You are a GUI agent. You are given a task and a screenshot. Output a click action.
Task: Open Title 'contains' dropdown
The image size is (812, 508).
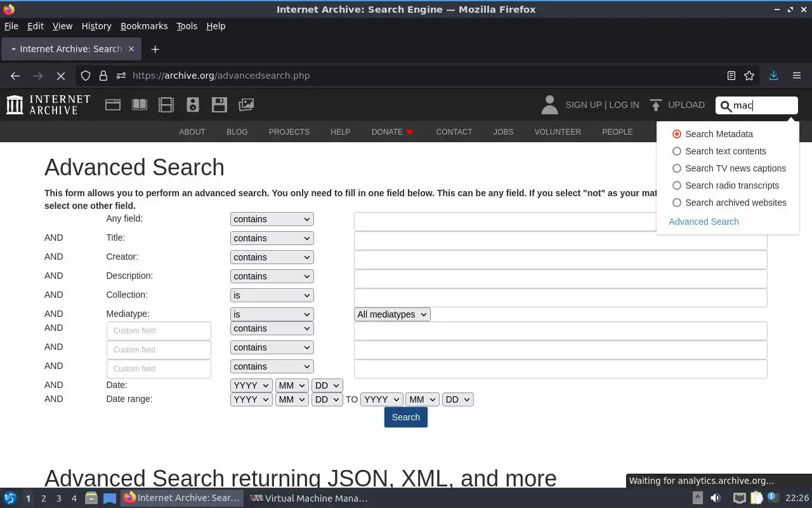tap(272, 238)
